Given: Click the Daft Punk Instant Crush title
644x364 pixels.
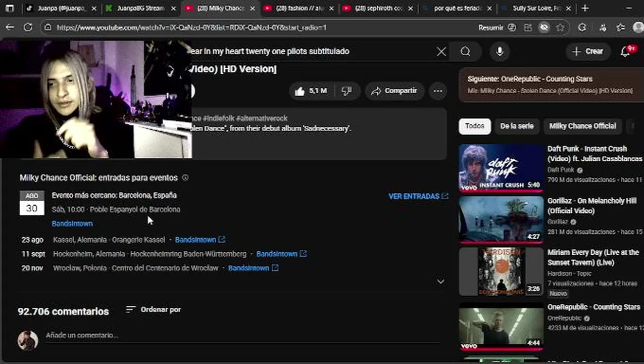Looking at the screenshot, I should coord(595,154).
